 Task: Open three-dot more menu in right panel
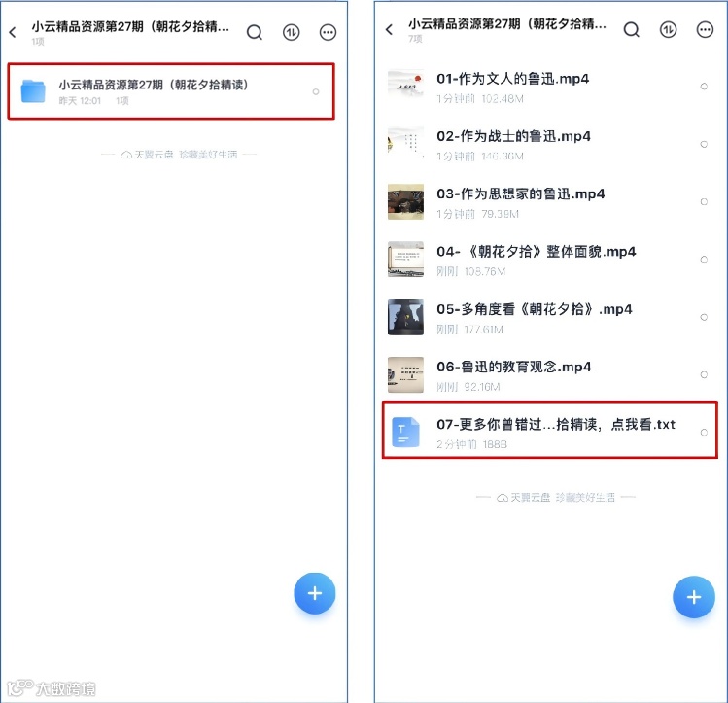(x=705, y=30)
